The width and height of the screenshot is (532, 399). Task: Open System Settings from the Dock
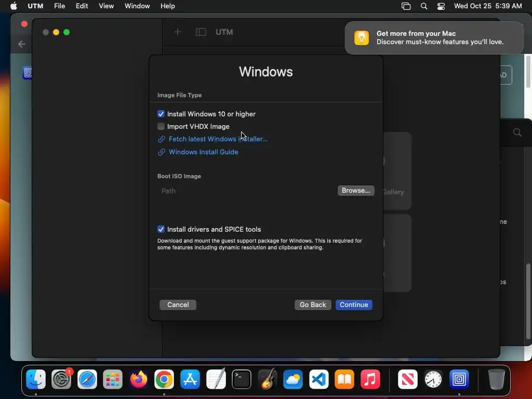tap(61, 379)
